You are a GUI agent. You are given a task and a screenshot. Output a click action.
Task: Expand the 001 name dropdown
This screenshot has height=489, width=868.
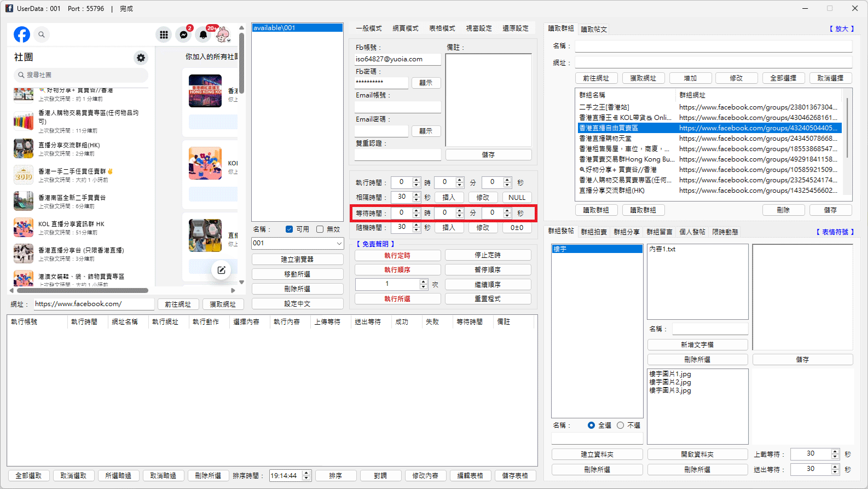[339, 243]
